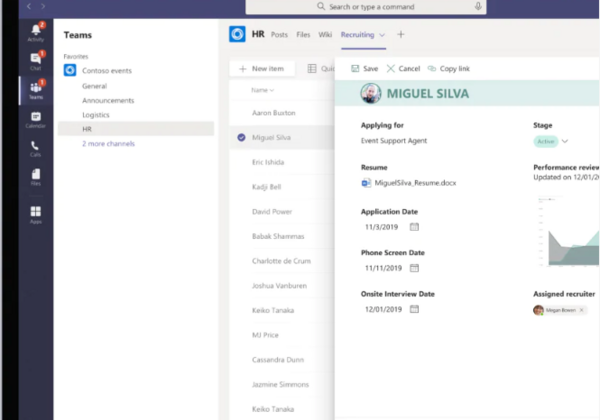Add a new tab with plus icon

coord(401,34)
